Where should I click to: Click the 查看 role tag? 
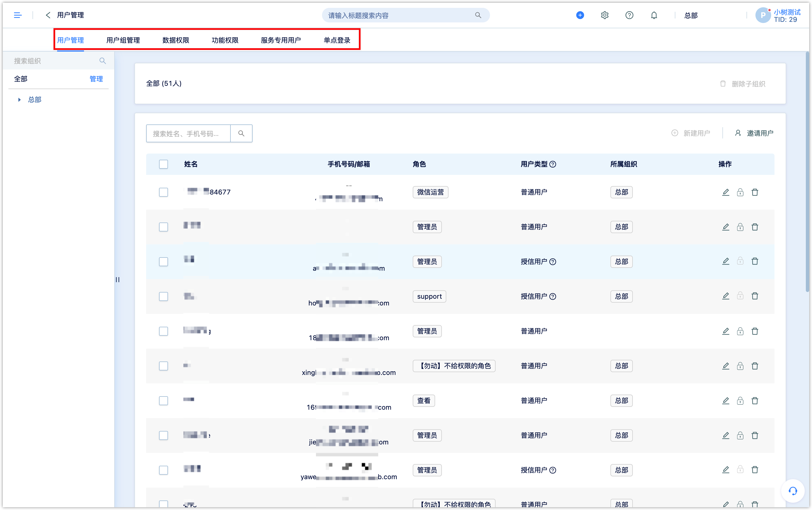[424, 401]
